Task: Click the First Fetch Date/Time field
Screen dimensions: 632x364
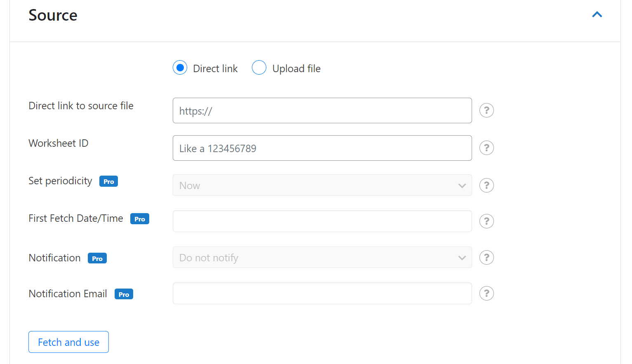Action: pyautogui.click(x=322, y=221)
